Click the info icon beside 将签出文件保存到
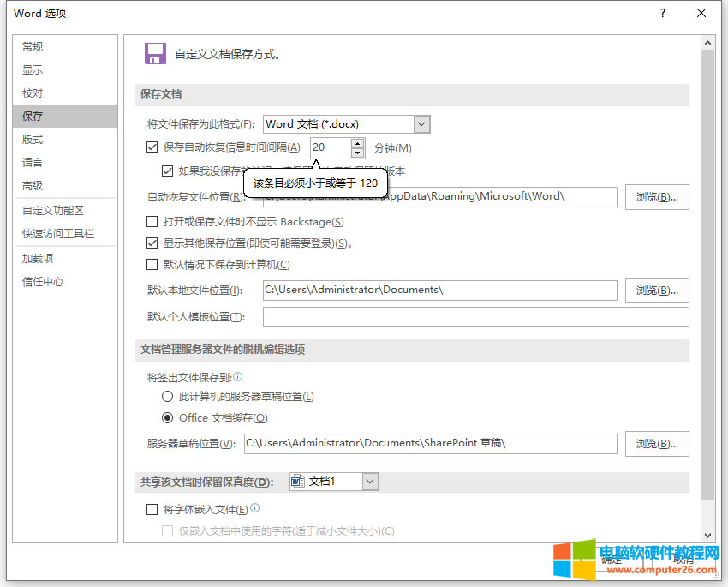This screenshot has height=587, width=728. (x=238, y=376)
